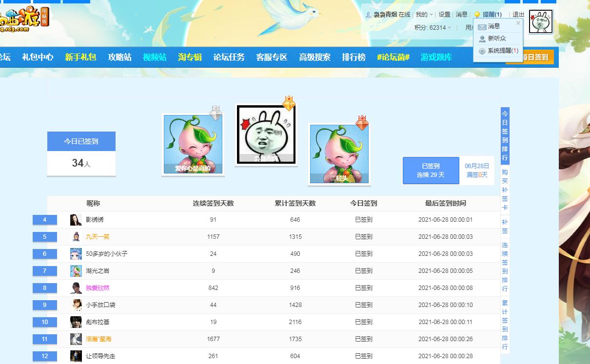Screen dimensions: 590x364
Task: Choose 消息 in the reminder popup
Action: pos(494,27)
